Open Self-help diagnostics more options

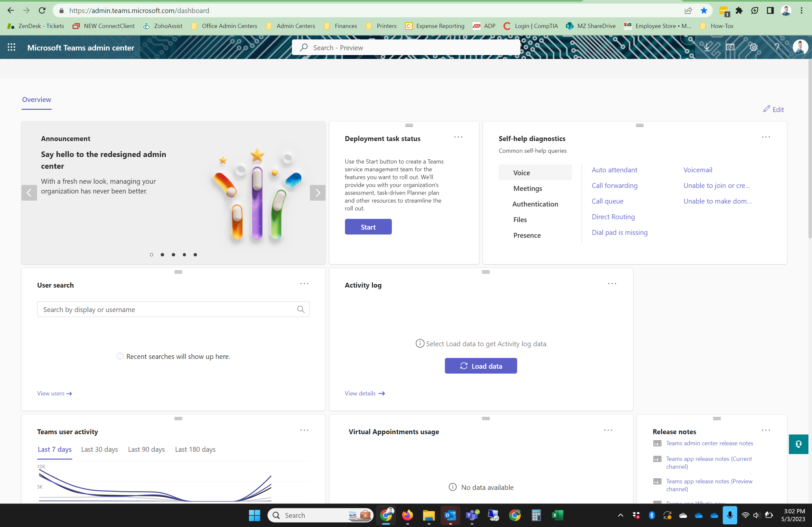tap(765, 137)
